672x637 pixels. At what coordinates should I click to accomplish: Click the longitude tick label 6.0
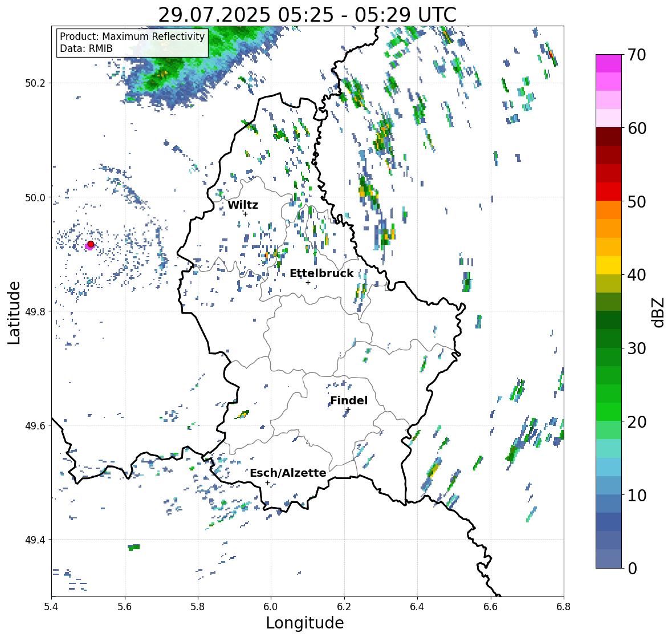(271, 607)
